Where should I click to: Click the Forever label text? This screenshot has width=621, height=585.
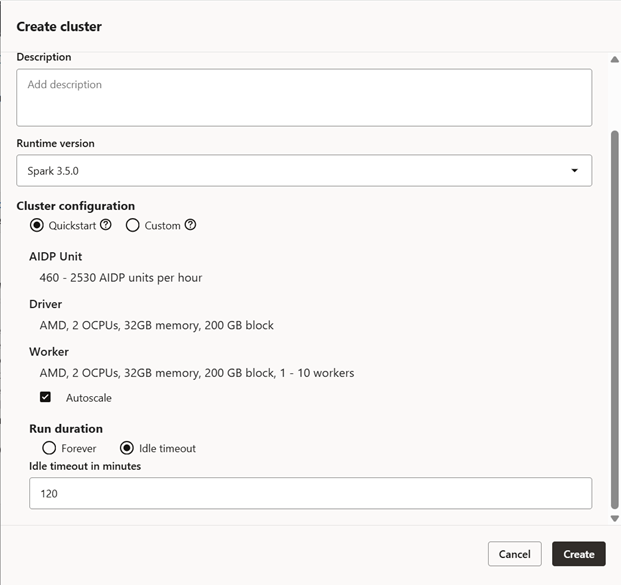79,449
